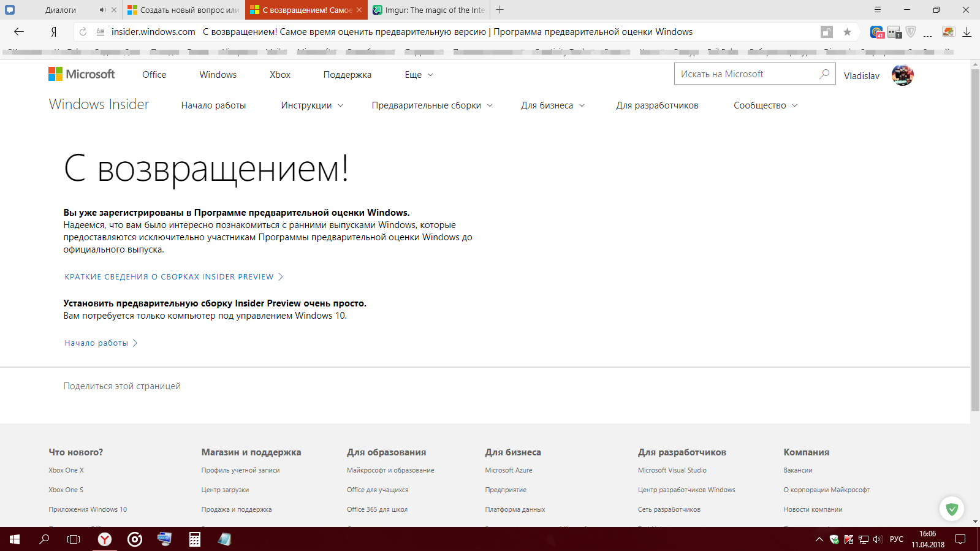Close the С возвращением tab
The image size is (980, 551).
coord(359,10)
